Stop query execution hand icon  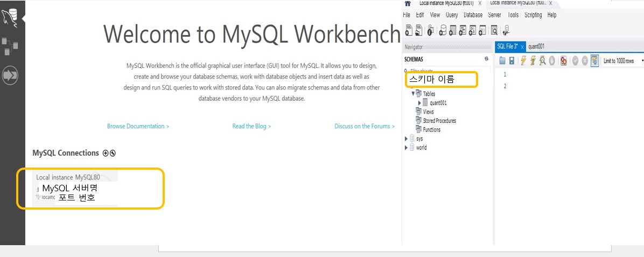pyautogui.click(x=552, y=61)
